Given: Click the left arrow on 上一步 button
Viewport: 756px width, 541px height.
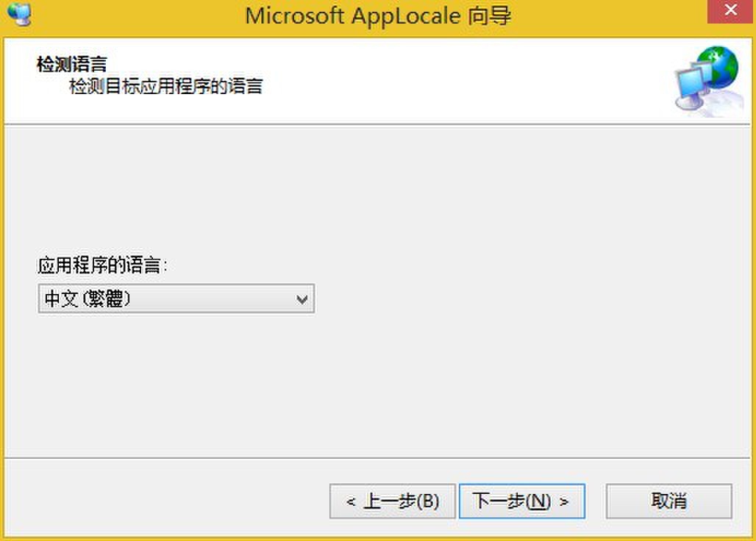Looking at the screenshot, I should pos(351,503).
